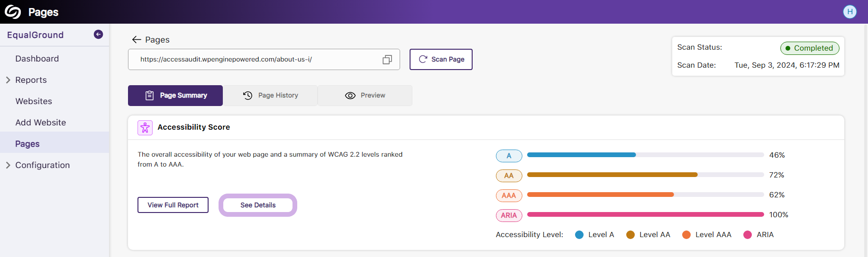Click the Level A legend dot
This screenshot has width=868, height=257.
click(579, 235)
